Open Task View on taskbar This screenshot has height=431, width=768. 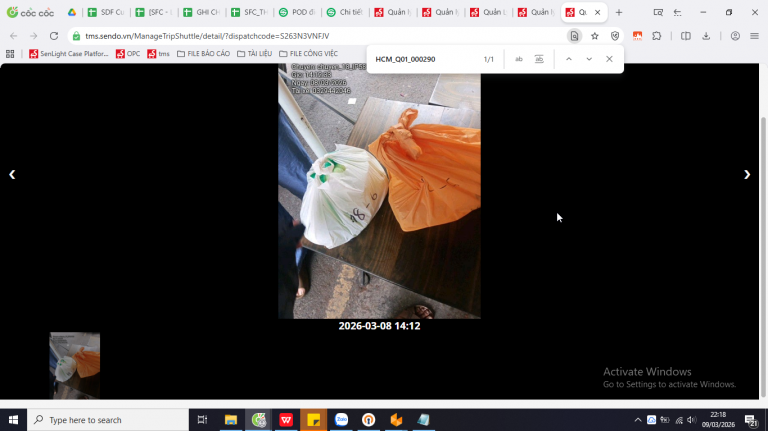coord(202,420)
